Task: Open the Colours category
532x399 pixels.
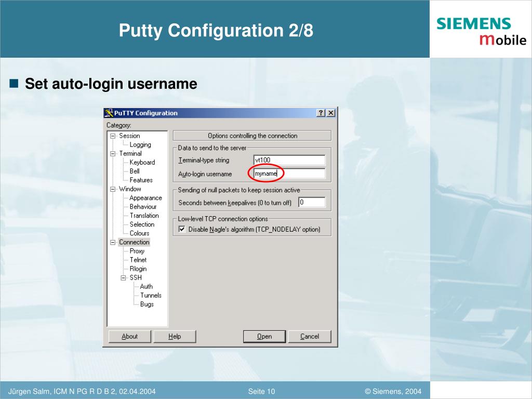Action: click(139, 233)
